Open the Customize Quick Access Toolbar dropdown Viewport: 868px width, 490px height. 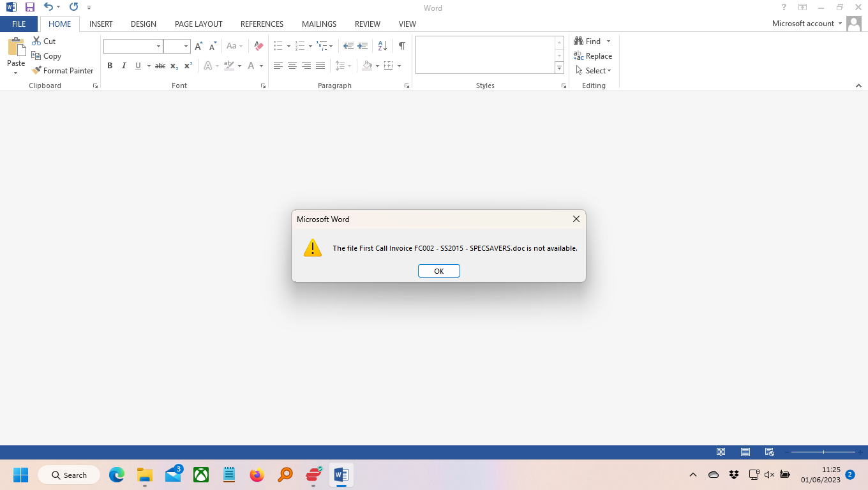click(89, 8)
